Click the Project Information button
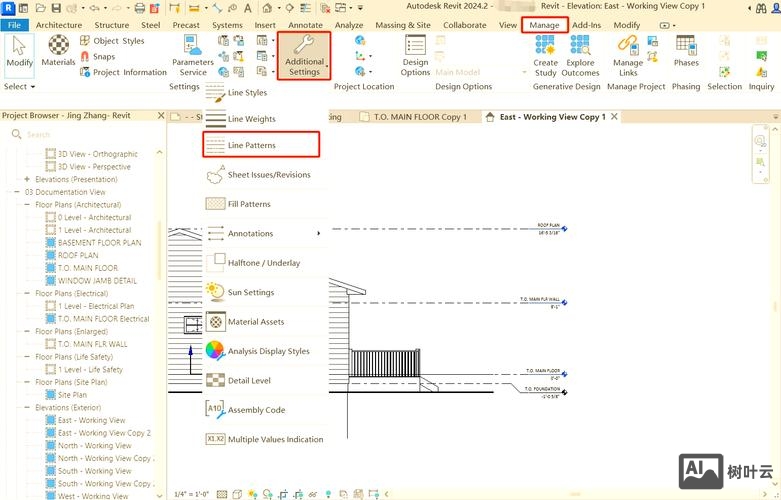Viewport: 781px width, 500px height. pyautogui.click(x=129, y=72)
